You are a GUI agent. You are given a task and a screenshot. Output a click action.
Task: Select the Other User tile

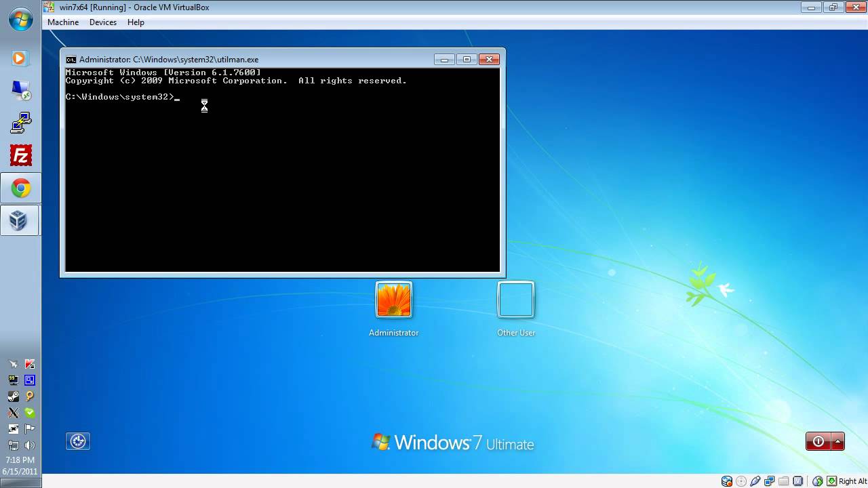click(x=516, y=300)
